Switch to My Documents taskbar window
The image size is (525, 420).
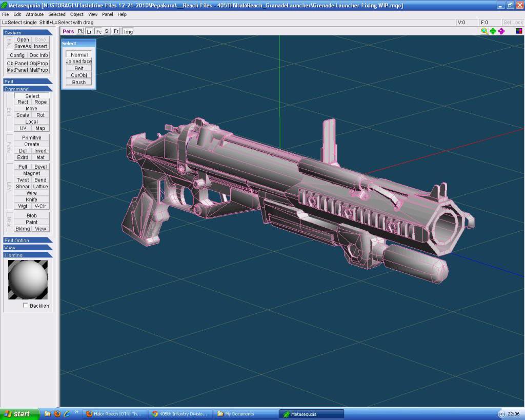click(247, 414)
